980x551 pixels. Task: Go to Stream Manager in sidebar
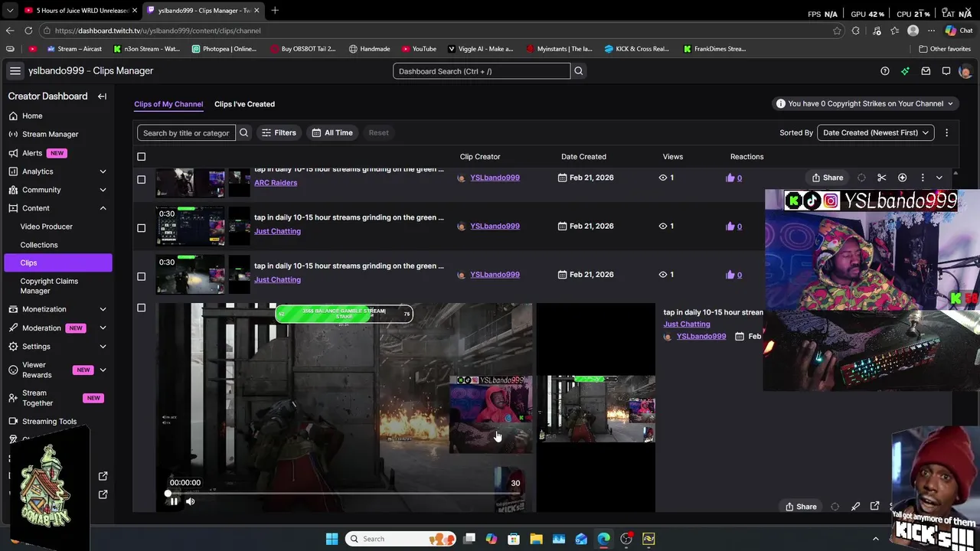coord(51,134)
